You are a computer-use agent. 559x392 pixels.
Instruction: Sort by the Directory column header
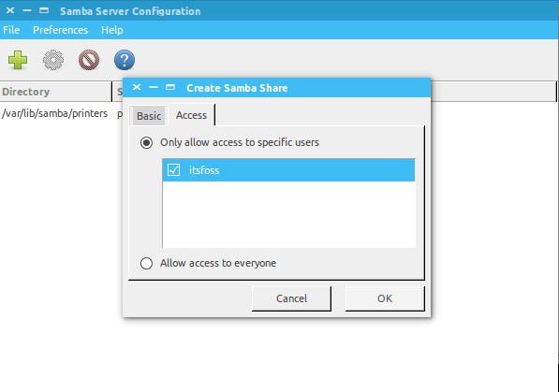55,92
